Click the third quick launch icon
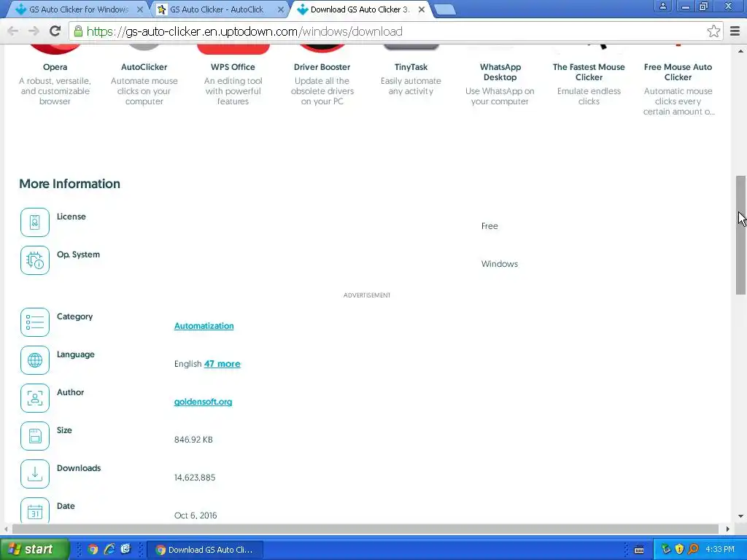This screenshot has width=747, height=560. 125,550
